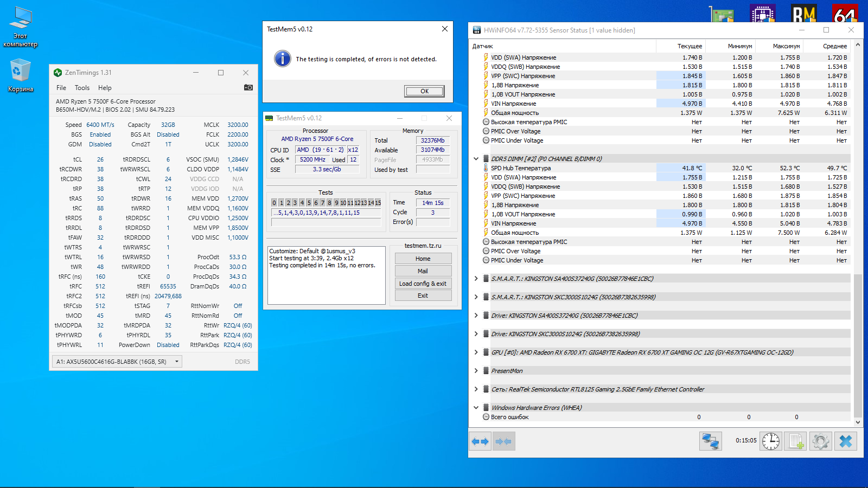The height and width of the screenshot is (488, 868).
Task: Click the ZenTimings tREFI (ns) value 20479,688
Action: tap(168, 296)
